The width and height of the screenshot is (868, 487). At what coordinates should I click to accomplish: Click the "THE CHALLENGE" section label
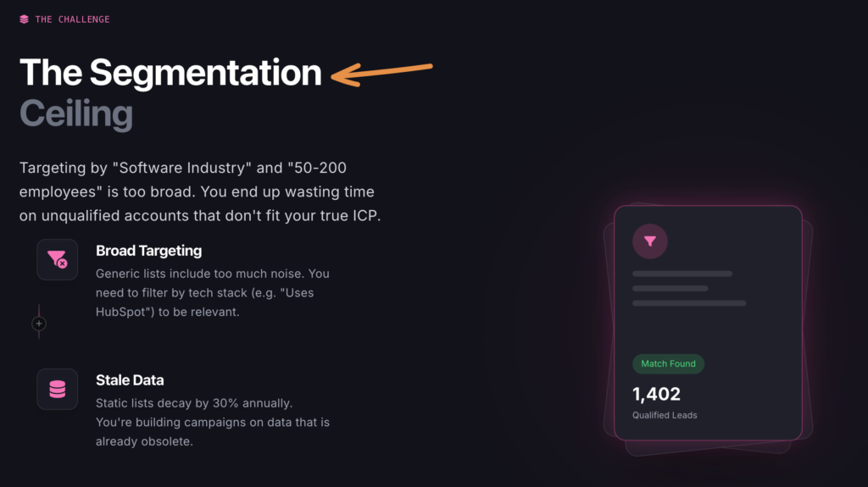pyautogui.click(x=72, y=19)
